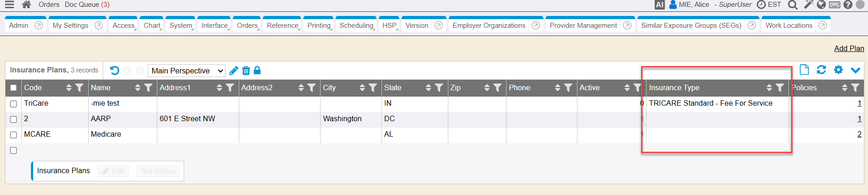Open table settings gear icon
Viewport: 868px width, 195px height.
pyautogui.click(x=838, y=70)
